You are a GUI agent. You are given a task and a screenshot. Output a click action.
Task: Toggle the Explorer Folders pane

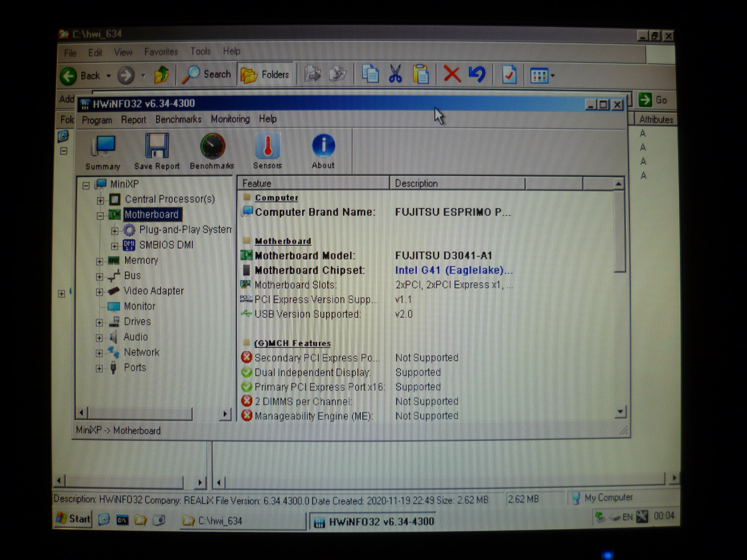[x=265, y=75]
